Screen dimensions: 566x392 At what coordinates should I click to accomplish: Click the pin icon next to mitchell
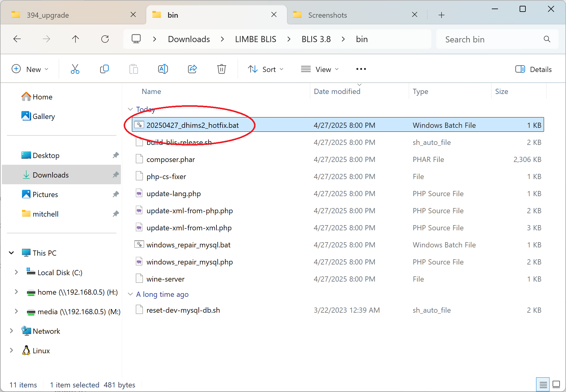point(115,214)
